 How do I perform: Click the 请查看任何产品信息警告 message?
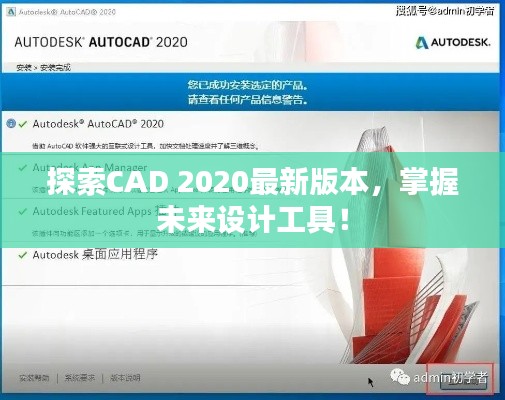[x=247, y=99]
